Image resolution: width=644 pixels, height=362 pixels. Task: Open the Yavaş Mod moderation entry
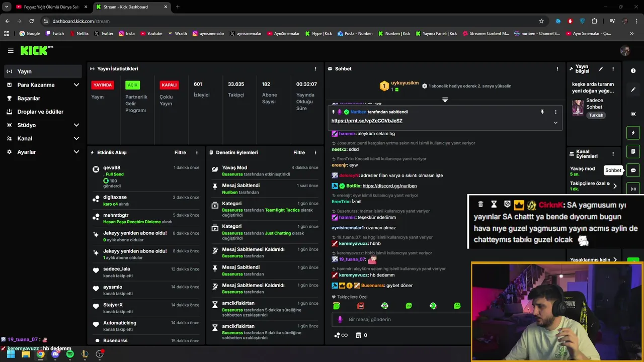[x=265, y=171]
